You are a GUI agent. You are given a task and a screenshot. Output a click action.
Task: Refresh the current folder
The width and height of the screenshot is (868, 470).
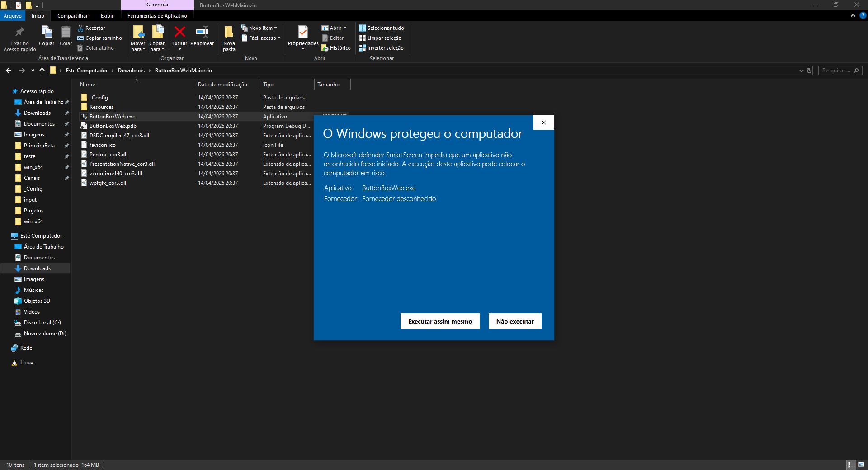click(x=809, y=70)
